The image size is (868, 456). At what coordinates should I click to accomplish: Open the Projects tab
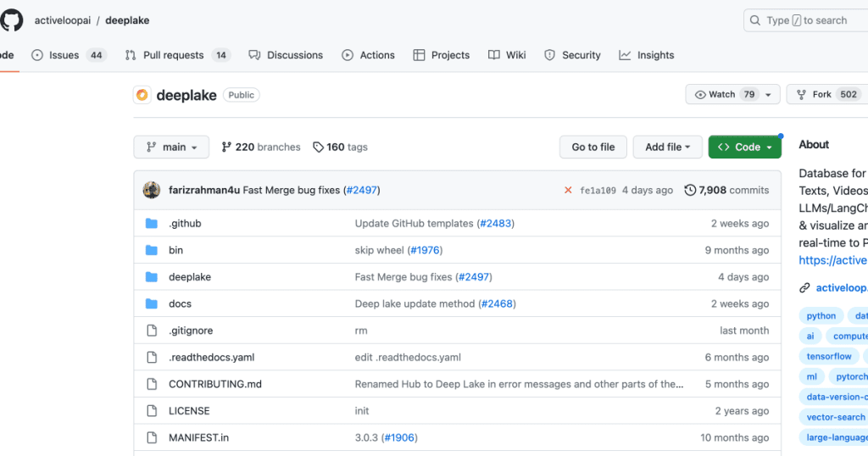[x=441, y=55]
